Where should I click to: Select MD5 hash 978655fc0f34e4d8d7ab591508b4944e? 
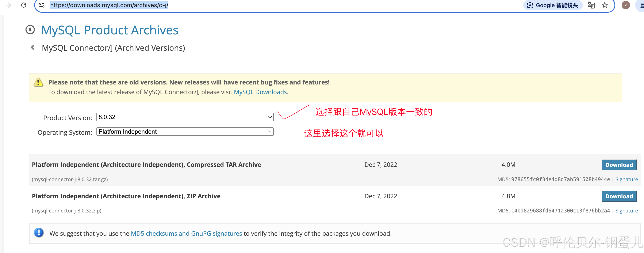[x=560, y=180]
